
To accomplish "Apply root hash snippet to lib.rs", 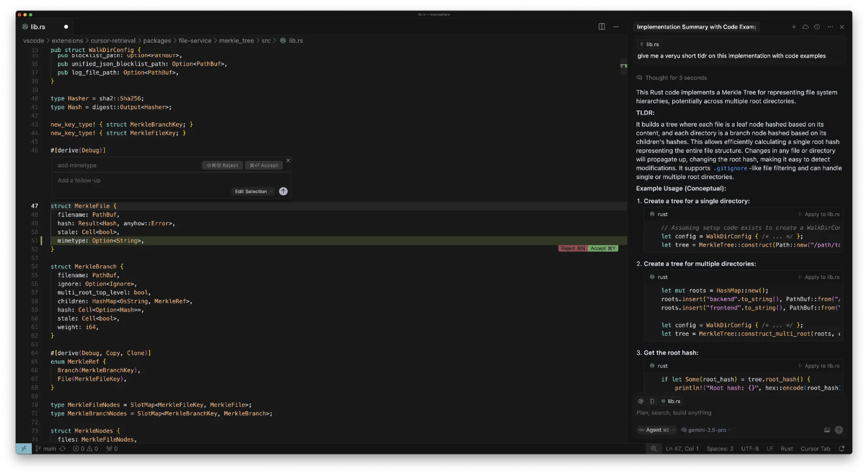I will pos(819,366).
